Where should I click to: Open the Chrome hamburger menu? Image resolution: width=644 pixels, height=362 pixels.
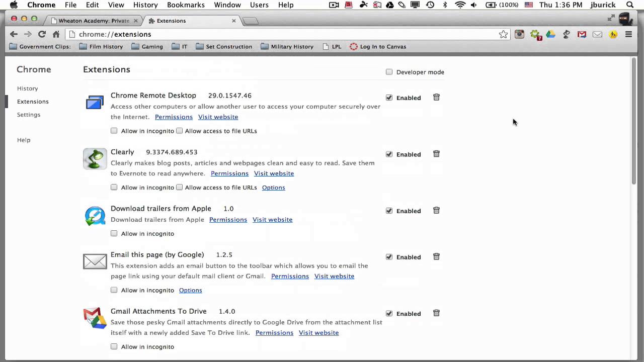click(x=628, y=34)
